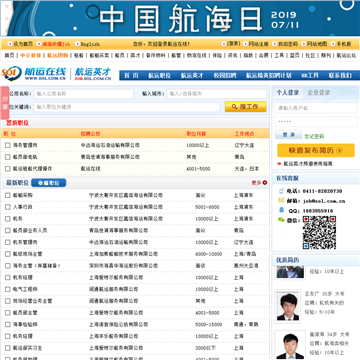The width and height of the screenshot is (360, 360).
Task: Open company 深圳市海昌华海运股份有限公司
Action: tap(123, 266)
